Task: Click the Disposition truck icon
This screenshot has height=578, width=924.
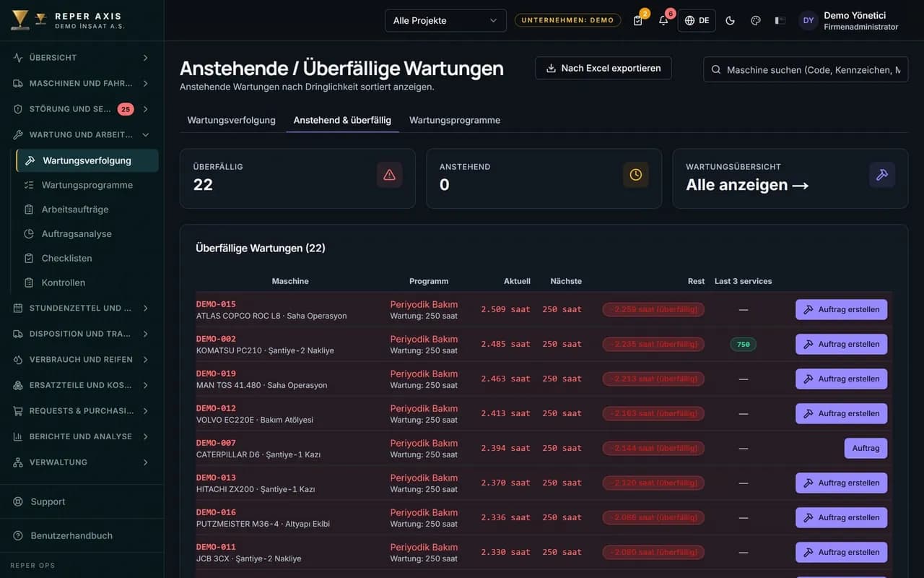Action: (18, 334)
